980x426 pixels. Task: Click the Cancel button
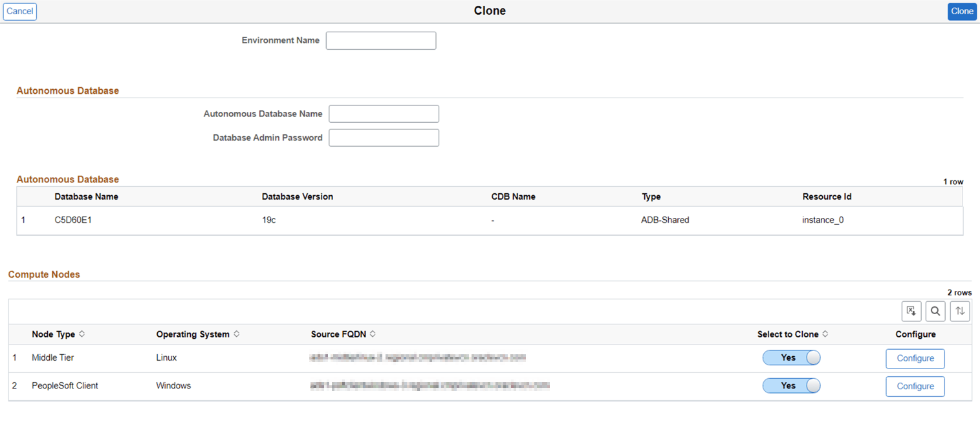click(19, 11)
